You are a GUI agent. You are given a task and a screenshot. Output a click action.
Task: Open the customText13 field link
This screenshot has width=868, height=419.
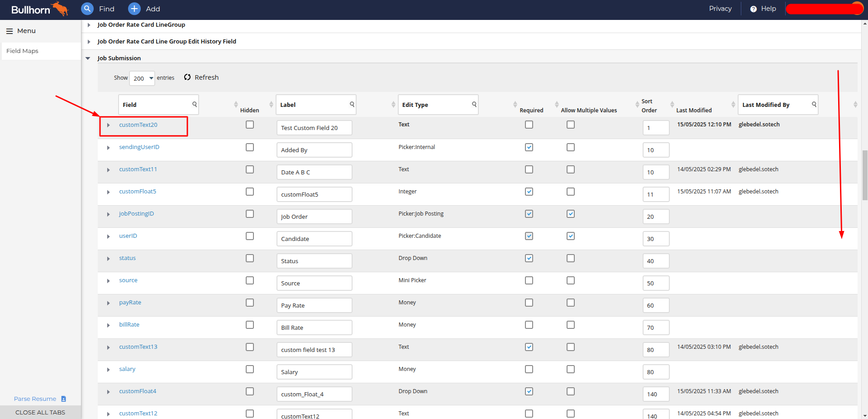coord(138,347)
